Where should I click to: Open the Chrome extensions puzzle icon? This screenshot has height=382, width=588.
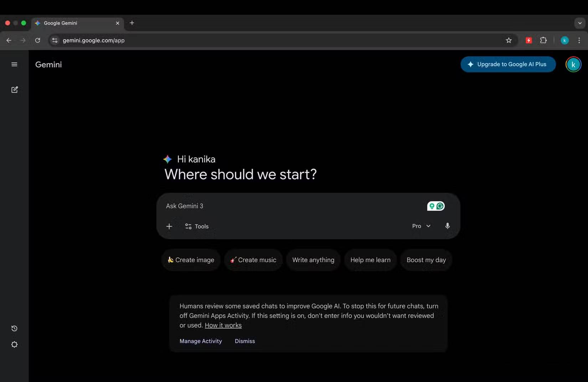[x=543, y=40]
